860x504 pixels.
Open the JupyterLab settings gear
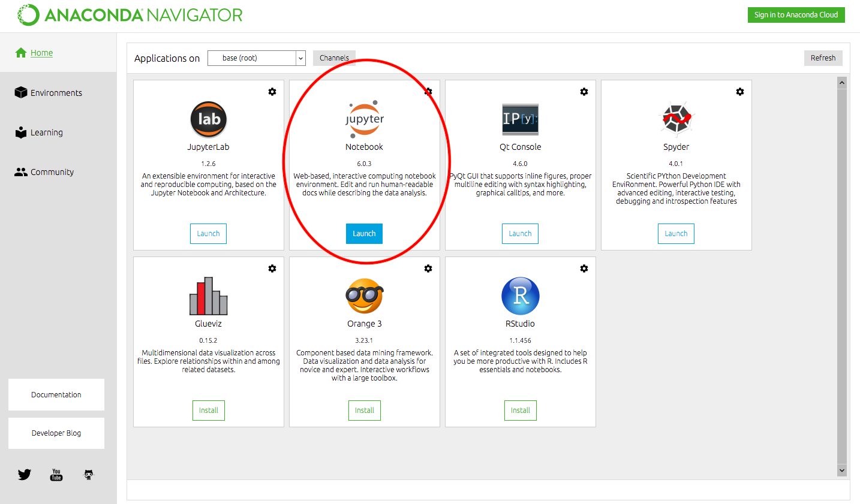click(x=272, y=92)
